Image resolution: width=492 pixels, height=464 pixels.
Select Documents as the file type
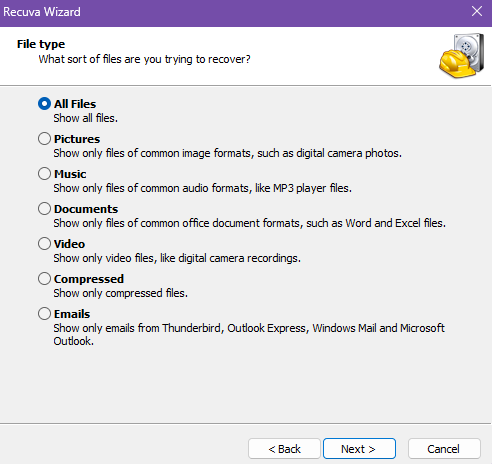pyautogui.click(x=44, y=209)
